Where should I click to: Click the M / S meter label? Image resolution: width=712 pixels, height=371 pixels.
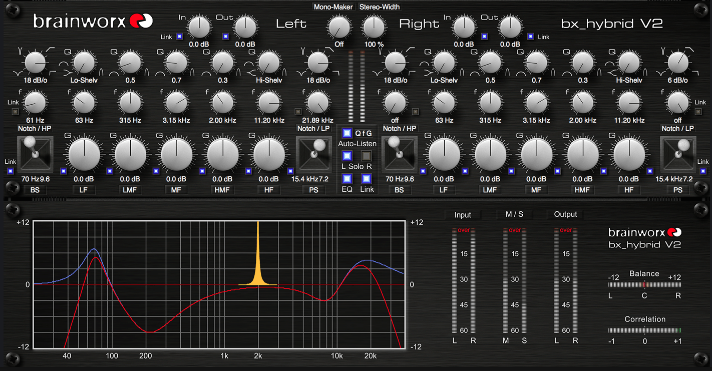pyautogui.click(x=514, y=214)
